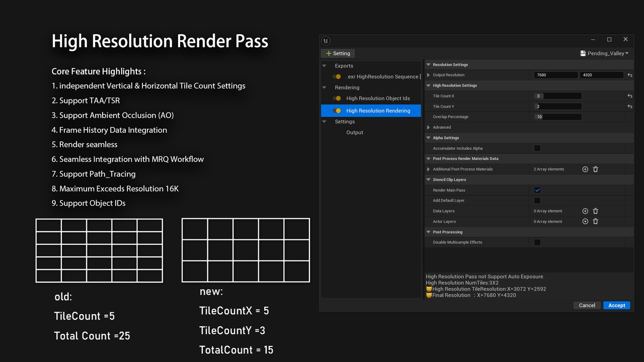Add element to Additional Post Process Materials
This screenshot has width=644, height=362.
point(585,169)
